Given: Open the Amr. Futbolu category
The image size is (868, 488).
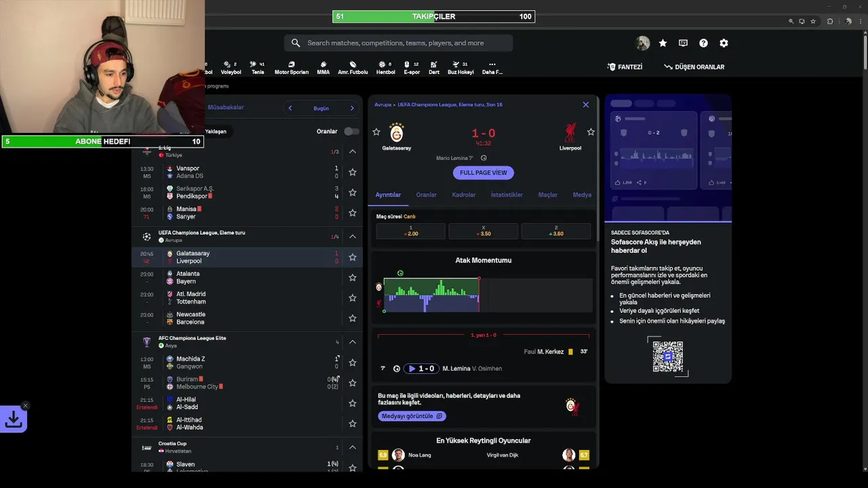Looking at the screenshot, I should click(353, 68).
